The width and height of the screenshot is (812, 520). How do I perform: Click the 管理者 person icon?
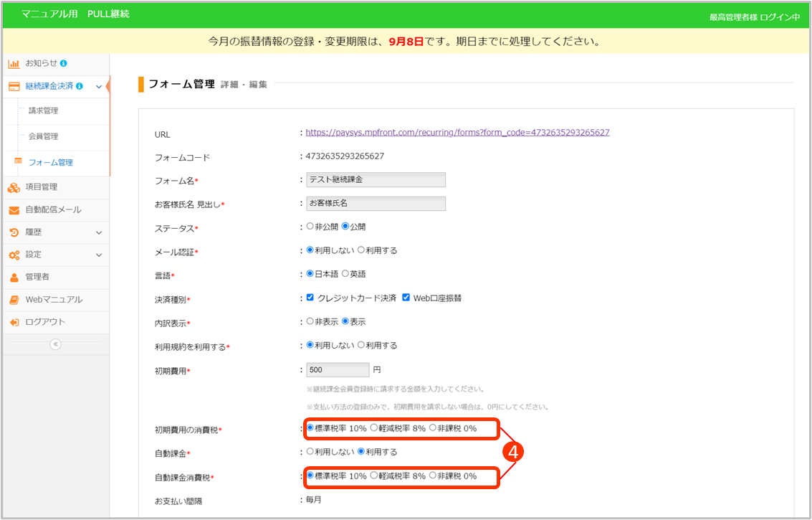(x=14, y=277)
